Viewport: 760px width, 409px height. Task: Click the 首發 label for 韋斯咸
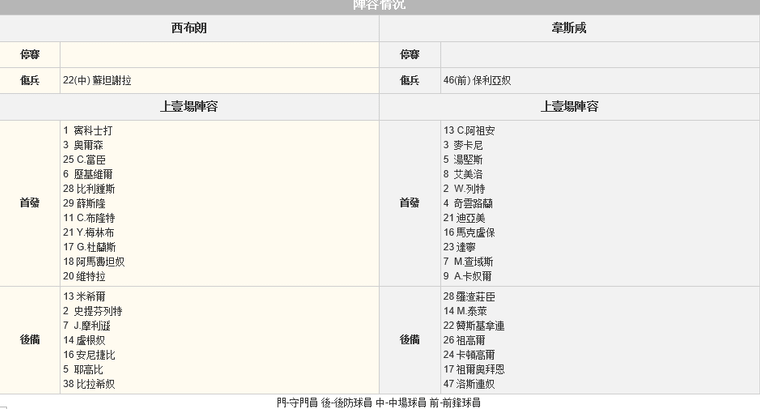tap(410, 203)
